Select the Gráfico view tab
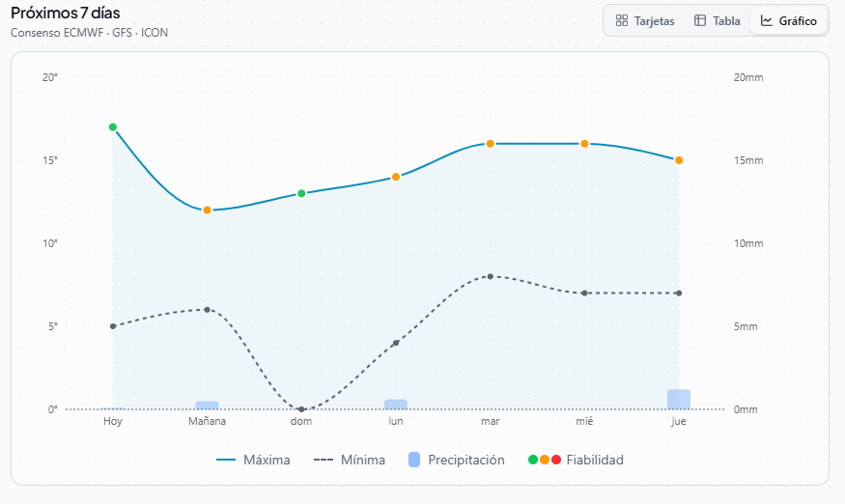The image size is (845, 504). (789, 20)
